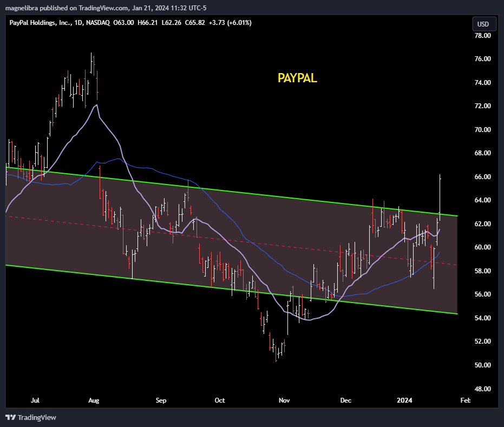The image size is (504, 427).
Task: Click the 48.00 price axis label
Action: 482,389
